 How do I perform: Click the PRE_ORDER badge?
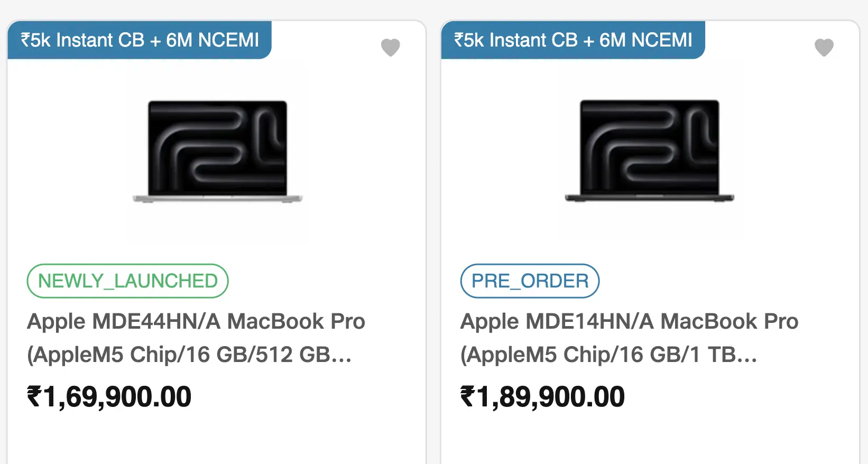(x=530, y=281)
